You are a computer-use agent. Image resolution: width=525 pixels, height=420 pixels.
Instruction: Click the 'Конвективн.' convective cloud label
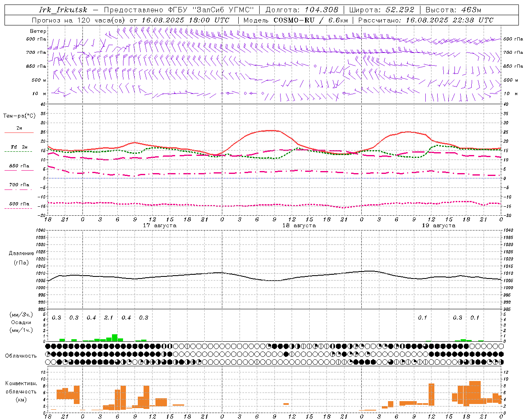[21, 383]
